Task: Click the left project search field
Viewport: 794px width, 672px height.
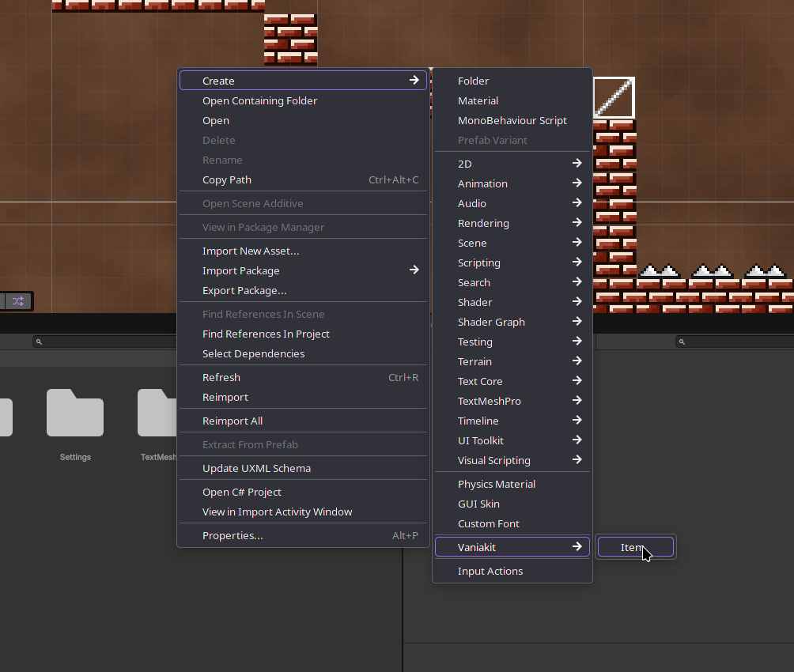Action: pyautogui.click(x=105, y=342)
